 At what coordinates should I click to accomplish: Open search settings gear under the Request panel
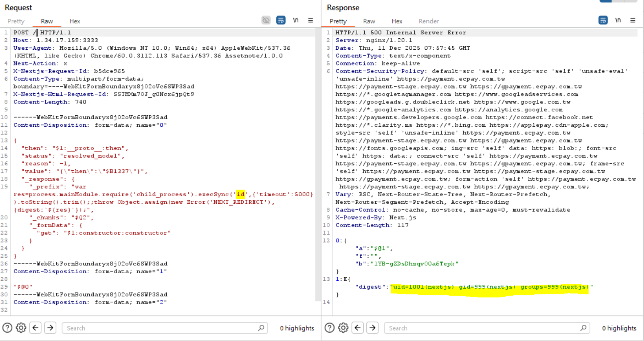coord(21,328)
